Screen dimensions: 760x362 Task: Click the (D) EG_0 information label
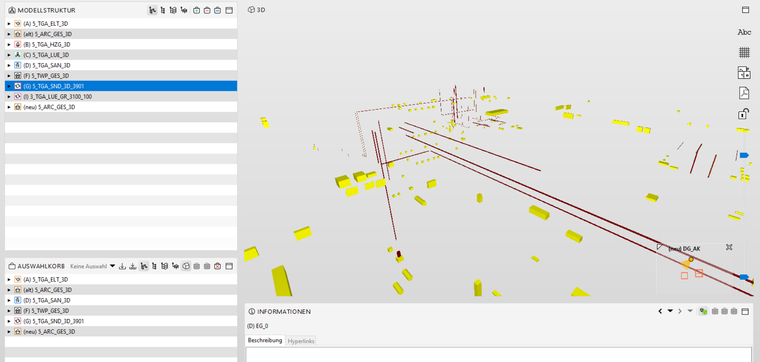coord(258,326)
